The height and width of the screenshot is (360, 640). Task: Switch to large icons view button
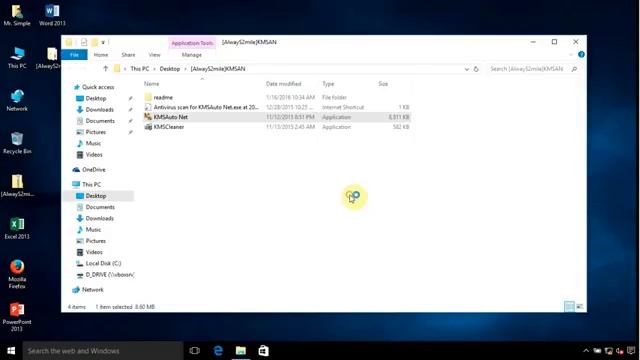[580, 307]
